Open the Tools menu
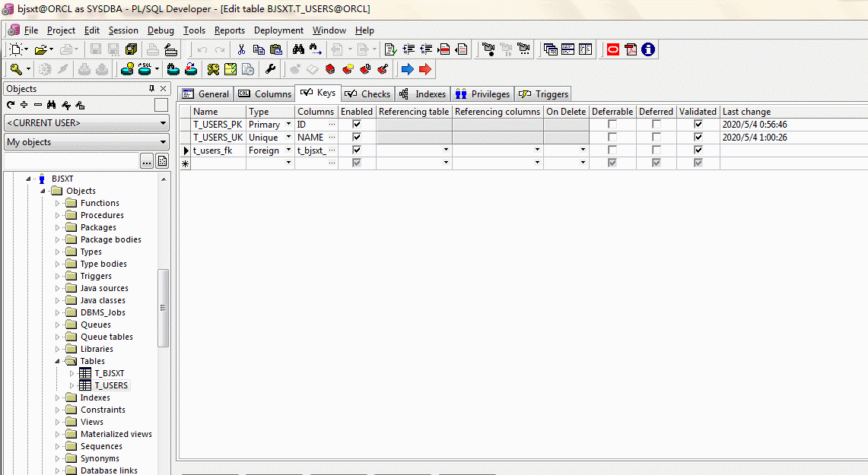Viewport: 868px width, 475px height. click(194, 30)
